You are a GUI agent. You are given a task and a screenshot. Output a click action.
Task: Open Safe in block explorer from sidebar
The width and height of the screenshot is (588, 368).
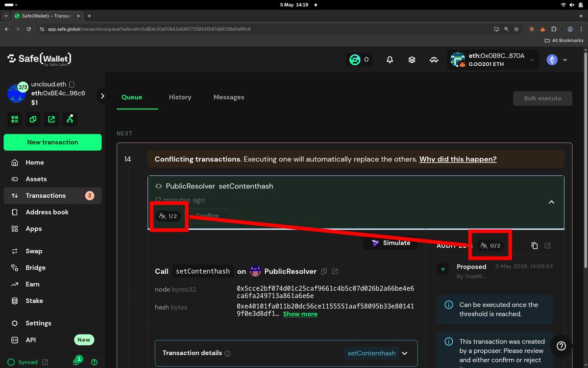coord(51,119)
